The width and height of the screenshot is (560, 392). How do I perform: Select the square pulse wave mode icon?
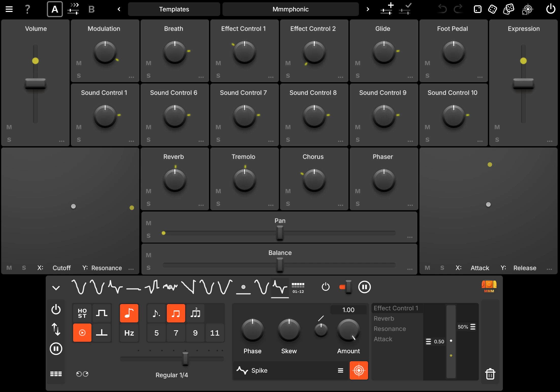click(x=102, y=313)
